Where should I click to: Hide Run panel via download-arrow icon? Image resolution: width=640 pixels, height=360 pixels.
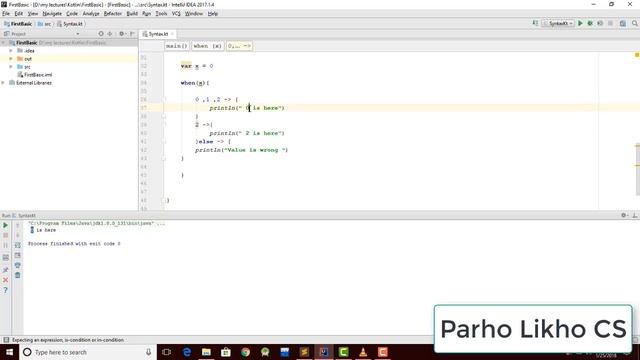point(635,215)
